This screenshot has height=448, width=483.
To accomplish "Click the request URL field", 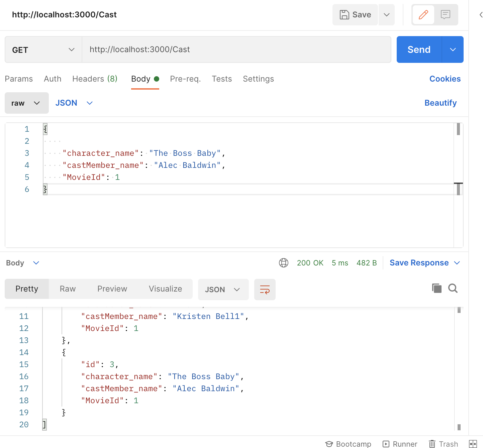I will coord(236,49).
